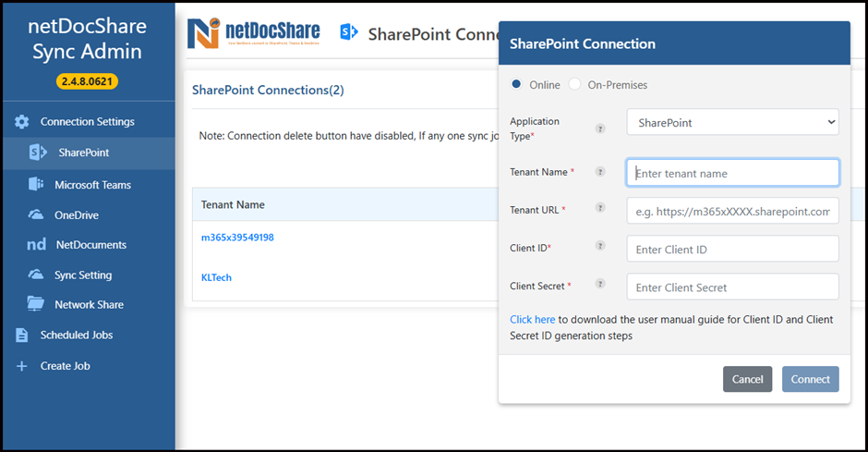Select the Online radio button
The width and height of the screenshot is (868, 452).
pyautogui.click(x=516, y=84)
